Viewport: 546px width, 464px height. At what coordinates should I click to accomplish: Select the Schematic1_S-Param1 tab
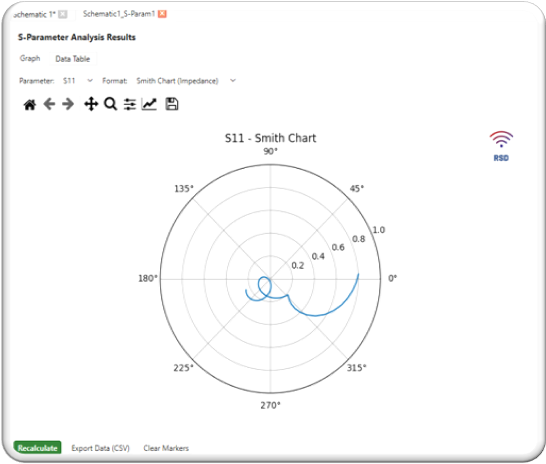coord(118,14)
